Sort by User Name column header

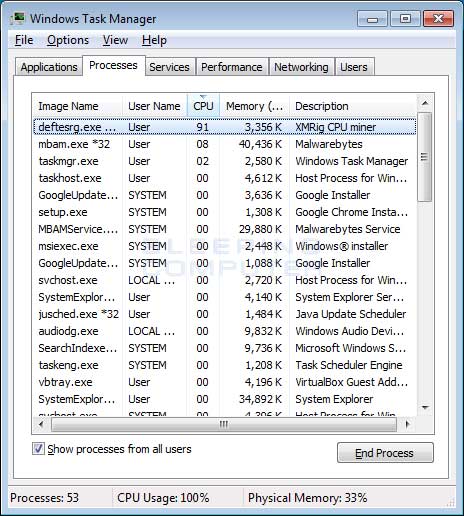pyautogui.click(x=155, y=106)
